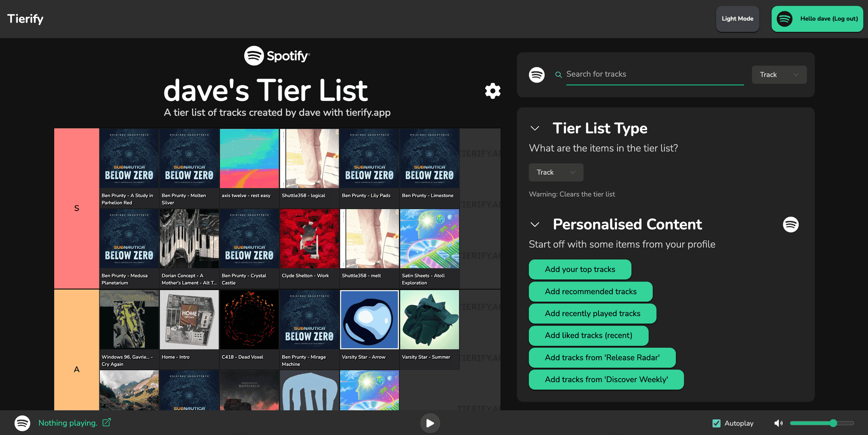The width and height of the screenshot is (868, 435).
Task: Click Spotify icon in Personalised Content header
Action: point(790,224)
